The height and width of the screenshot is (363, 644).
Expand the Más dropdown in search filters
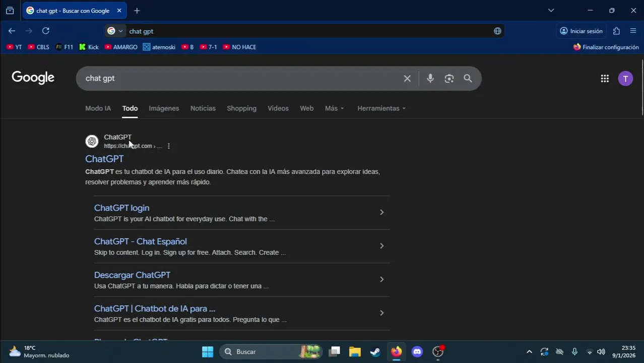(x=335, y=108)
